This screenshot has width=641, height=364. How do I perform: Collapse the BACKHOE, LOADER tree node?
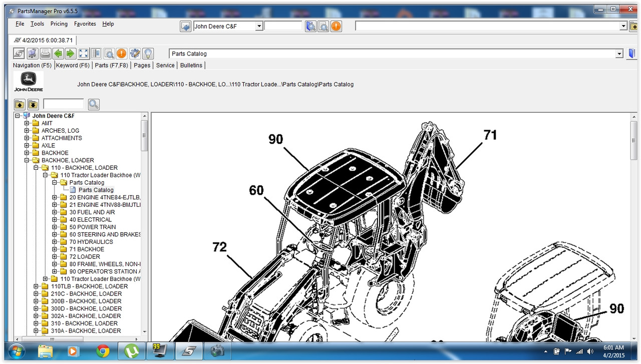[27, 160]
